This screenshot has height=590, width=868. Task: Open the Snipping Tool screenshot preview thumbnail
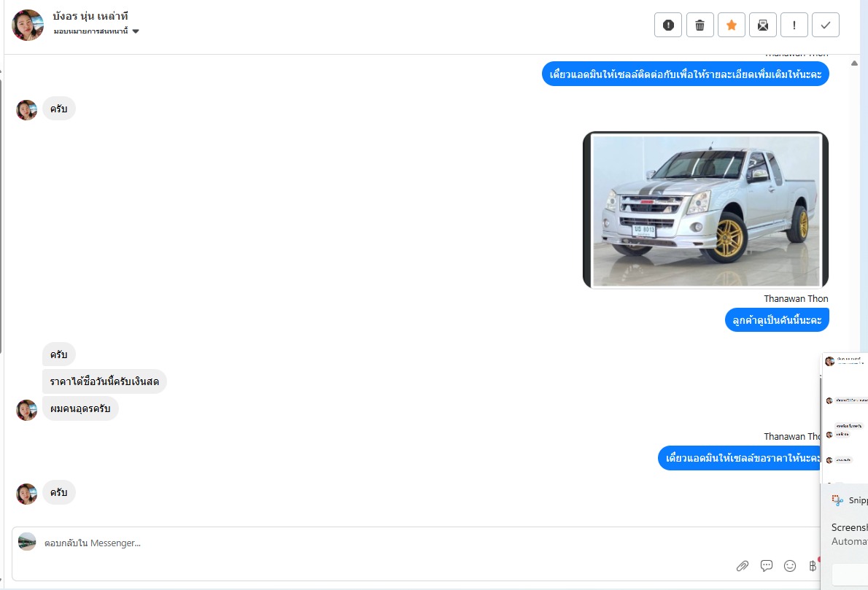pos(845,418)
